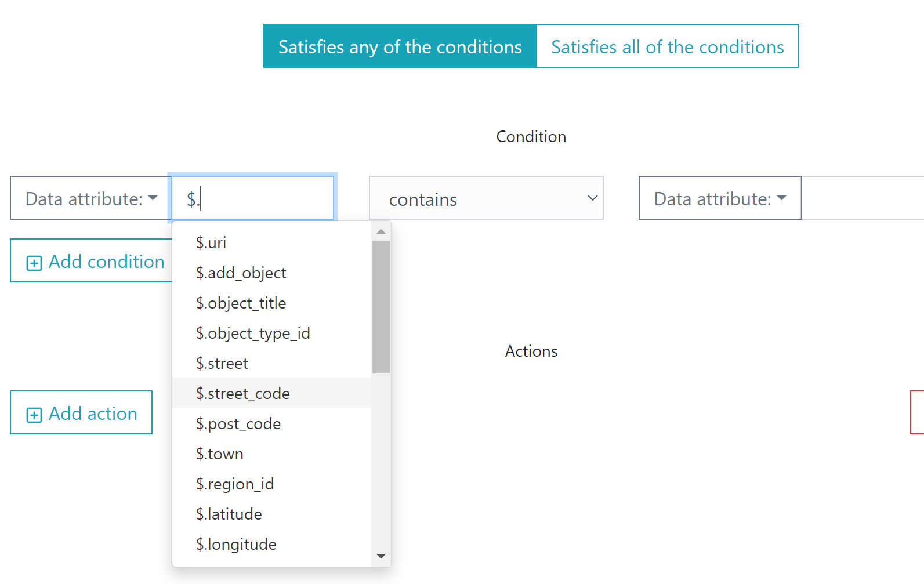Select Satisfies any of the conditions
The width and height of the screenshot is (924, 584).
[x=400, y=46]
